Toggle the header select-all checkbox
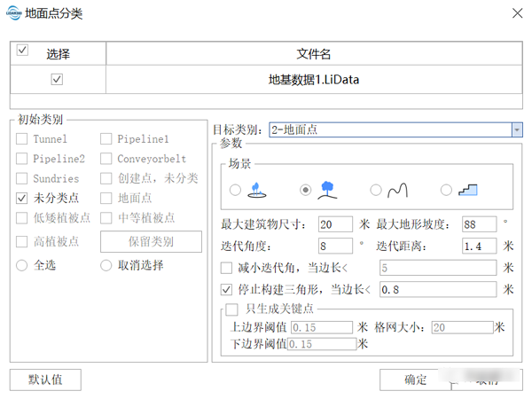Image resolution: width=532 pixels, height=399 pixels. [x=23, y=50]
